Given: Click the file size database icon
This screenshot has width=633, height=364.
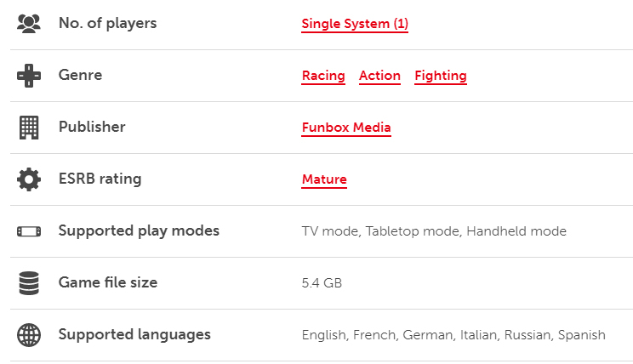Looking at the screenshot, I should [x=29, y=283].
